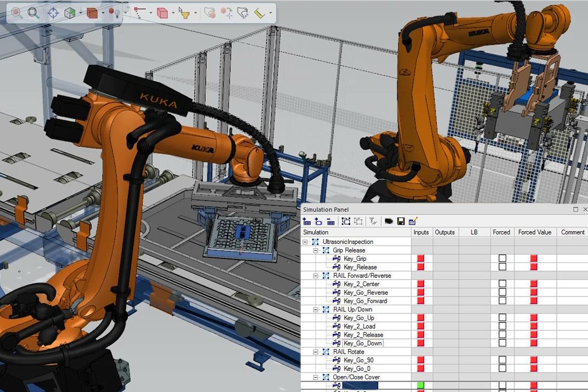Click the group icon beside RAIL Rotate
The width and height of the screenshot is (588, 392).
tap(326, 351)
